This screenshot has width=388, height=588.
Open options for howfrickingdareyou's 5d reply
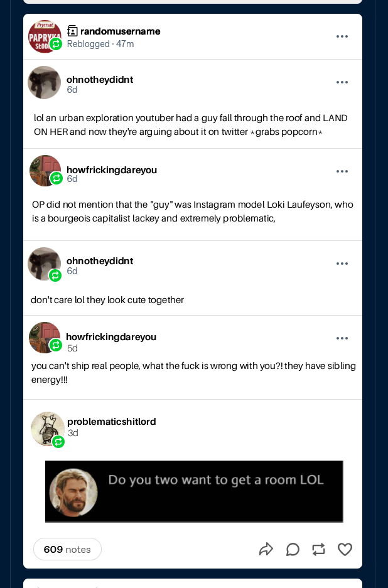tap(342, 338)
